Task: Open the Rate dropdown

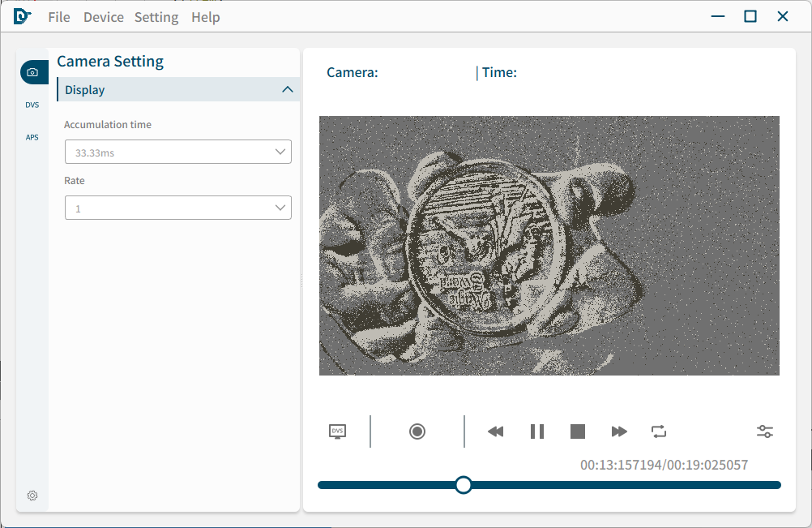Action: coord(177,208)
